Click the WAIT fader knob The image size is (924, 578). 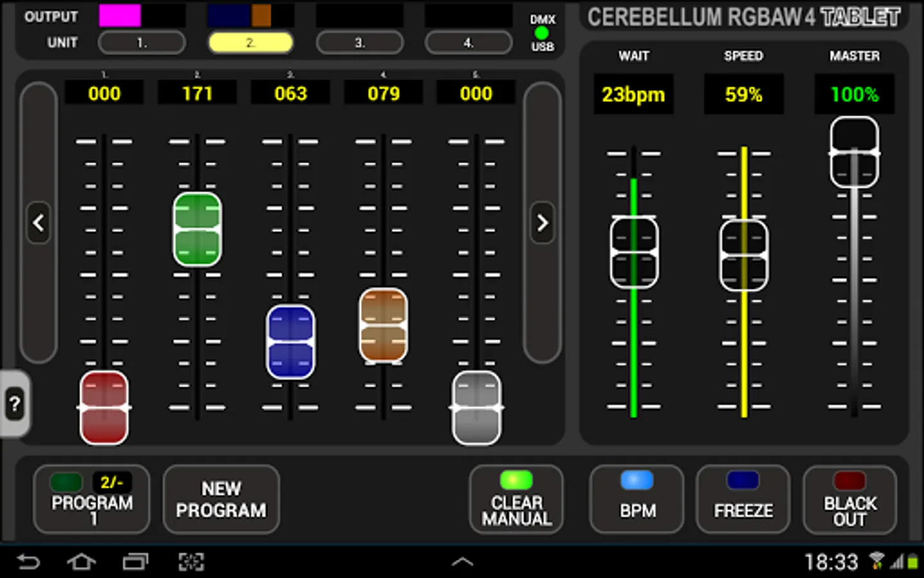point(634,252)
